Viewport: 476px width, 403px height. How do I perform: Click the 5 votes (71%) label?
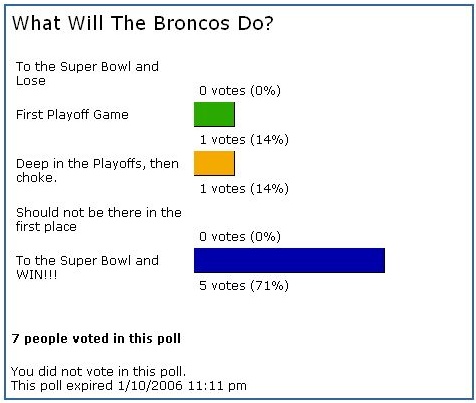tap(244, 286)
